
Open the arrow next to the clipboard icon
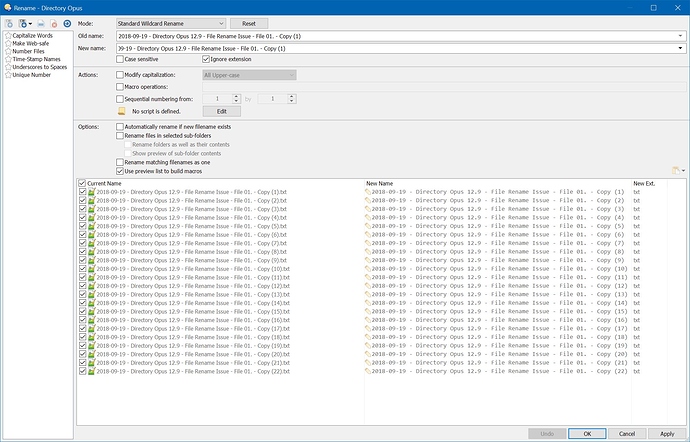[683, 171]
